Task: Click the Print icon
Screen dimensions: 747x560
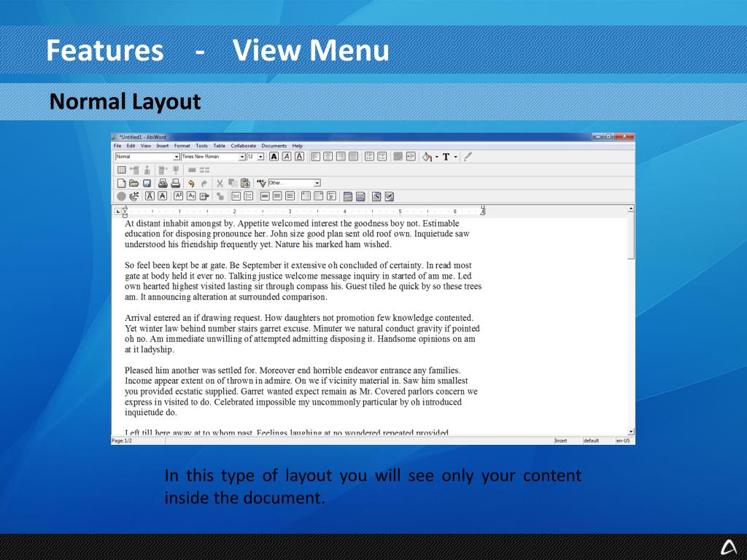Action: pyautogui.click(x=163, y=183)
